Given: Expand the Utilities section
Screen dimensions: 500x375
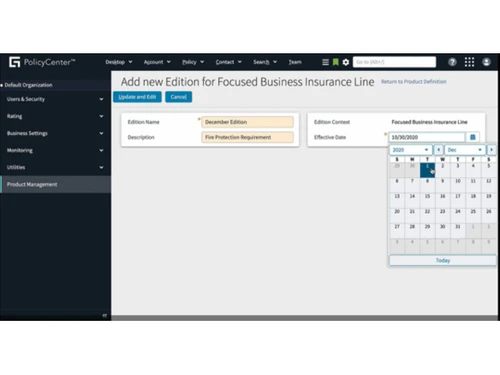Looking at the screenshot, I should coord(55,167).
